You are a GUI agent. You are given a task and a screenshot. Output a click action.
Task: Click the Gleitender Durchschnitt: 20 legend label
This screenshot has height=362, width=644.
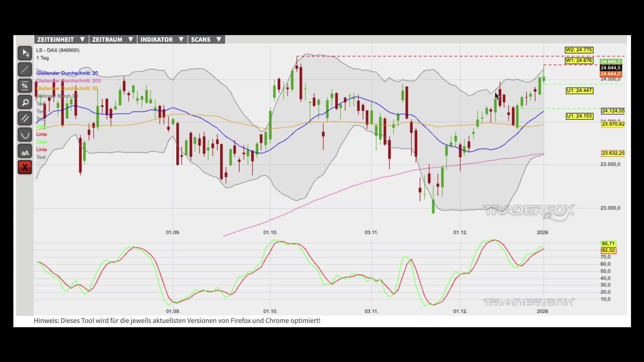[x=67, y=73]
